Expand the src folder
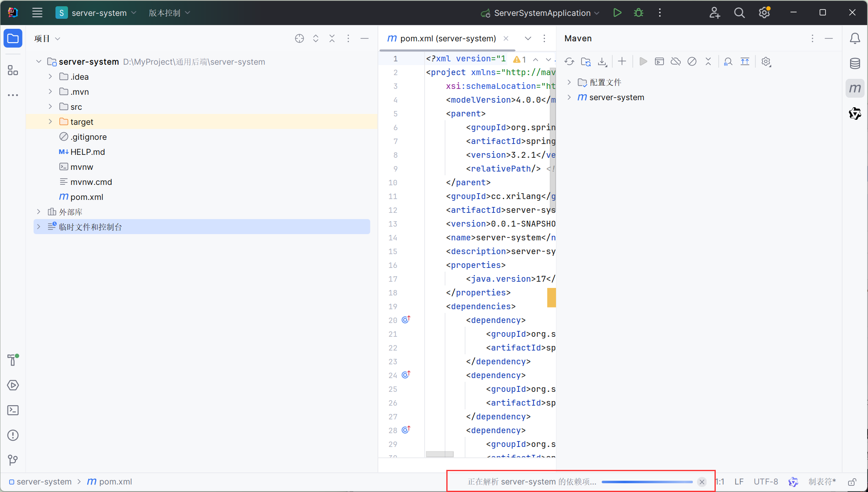Image resolution: width=868 pixels, height=492 pixels. [50, 106]
